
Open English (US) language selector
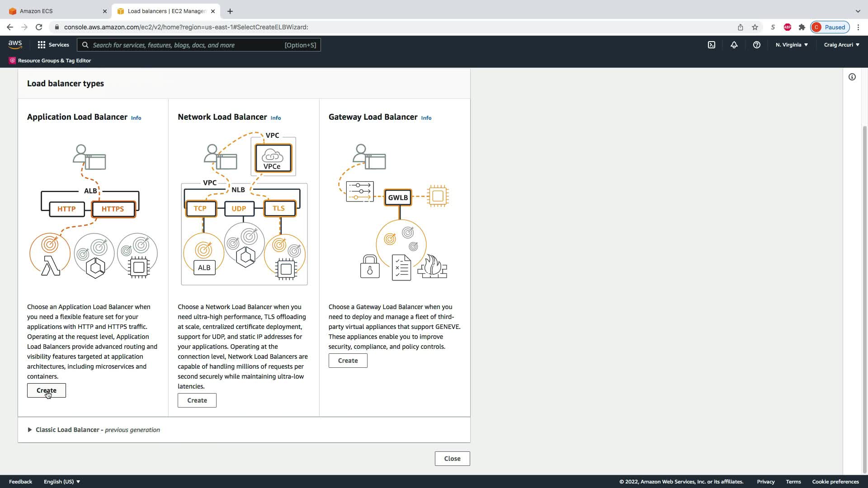[x=62, y=482]
